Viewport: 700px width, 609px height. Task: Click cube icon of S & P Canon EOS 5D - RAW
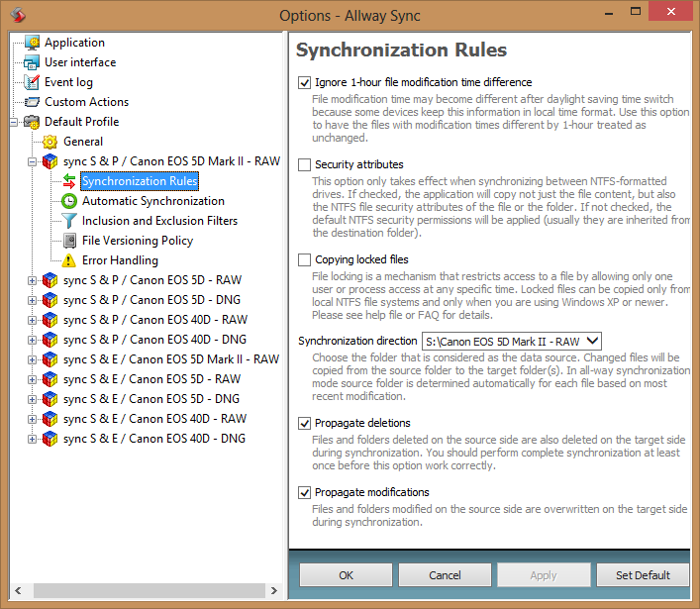(x=50, y=280)
